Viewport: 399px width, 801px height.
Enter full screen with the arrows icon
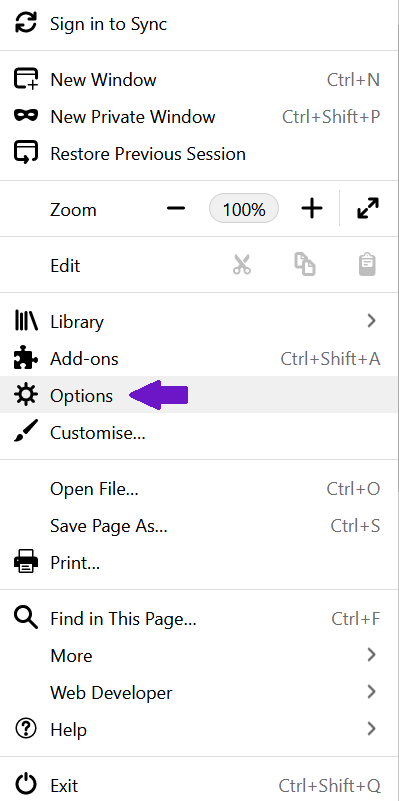pos(368,209)
